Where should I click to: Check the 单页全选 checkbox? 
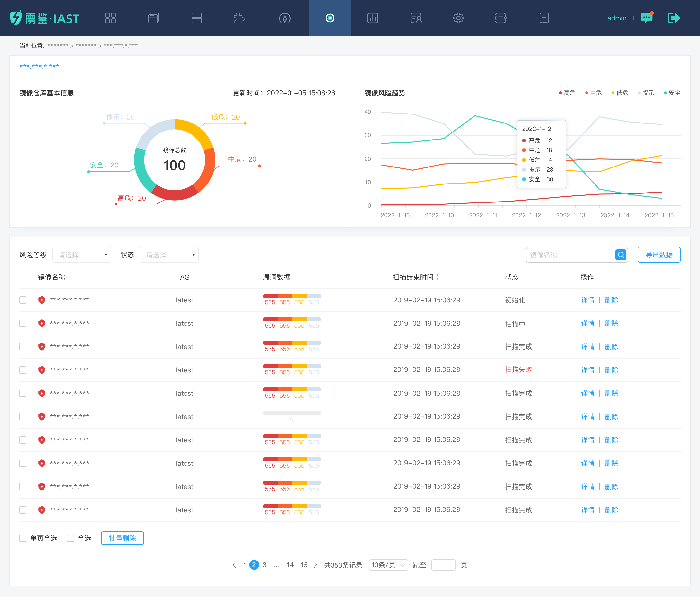click(23, 538)
